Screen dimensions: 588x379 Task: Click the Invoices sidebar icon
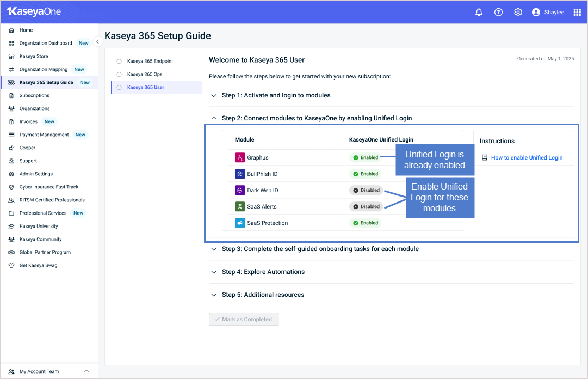coord(11,122)
